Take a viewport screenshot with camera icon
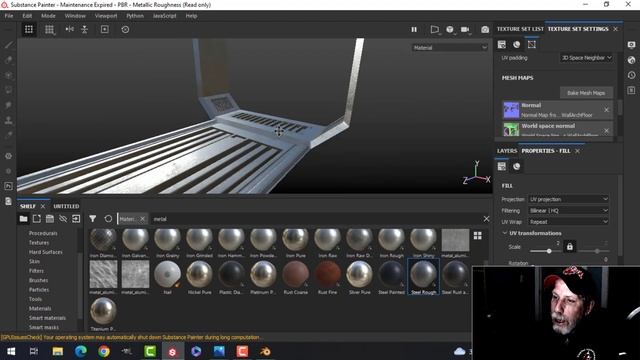Viewport: 640px width, 360px height. coord(485,29)
